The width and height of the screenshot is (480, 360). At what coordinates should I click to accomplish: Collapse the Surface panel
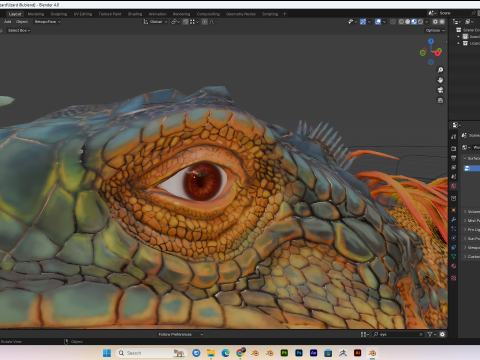tap(472, 158)
